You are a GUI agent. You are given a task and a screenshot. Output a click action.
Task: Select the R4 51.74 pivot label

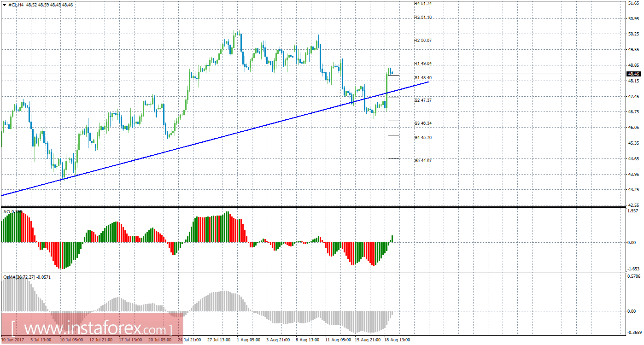click(x=422, y=3)
